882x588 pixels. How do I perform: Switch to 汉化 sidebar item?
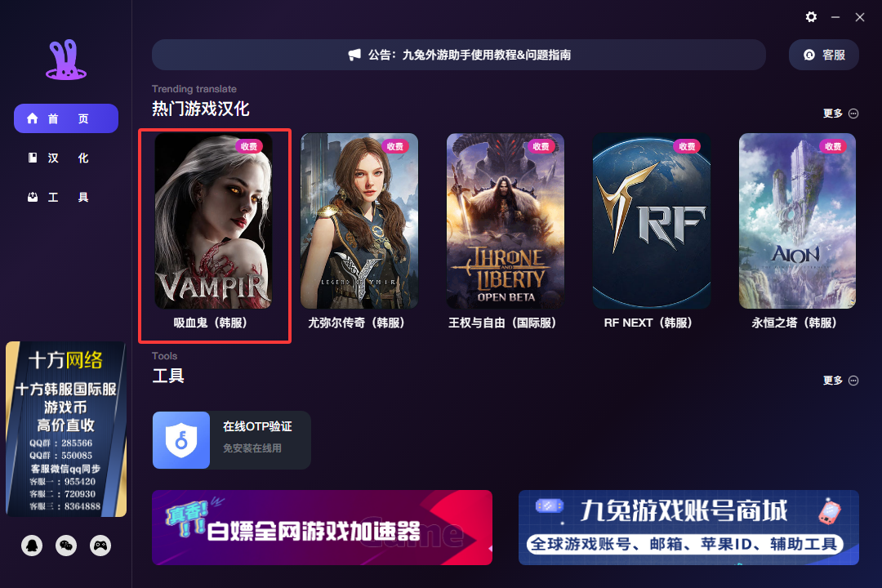pos(66,158)
